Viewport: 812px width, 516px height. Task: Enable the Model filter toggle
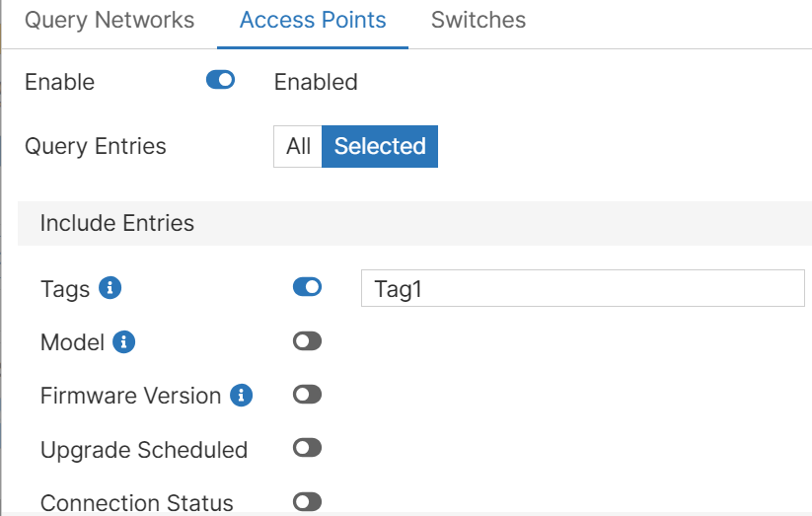(307, 341)
